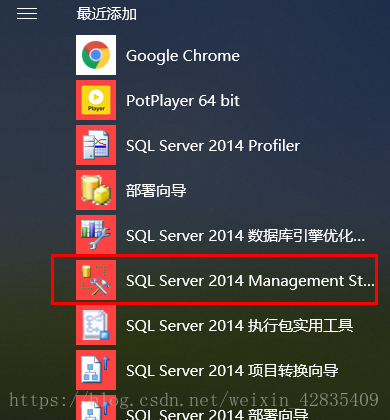Screen dimensions: 390x420
Task: Open SQL Server 2014 Management St... label
Action: [250, 281]
